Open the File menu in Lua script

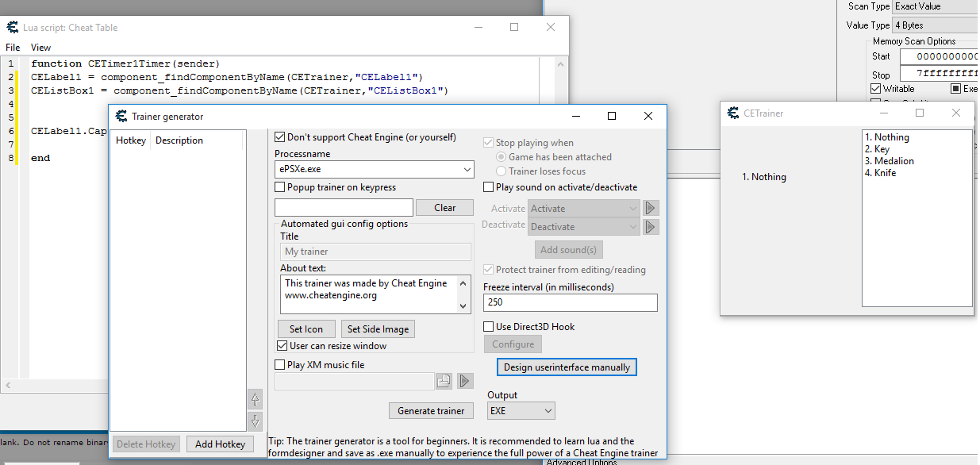13,48
